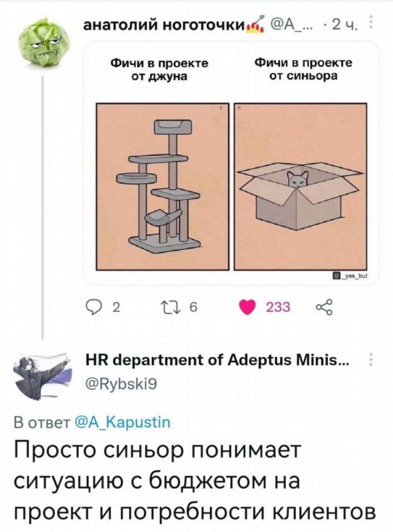393x532 pixels.
Task: Open the avatar of HR department account
Action: point(41,376)
